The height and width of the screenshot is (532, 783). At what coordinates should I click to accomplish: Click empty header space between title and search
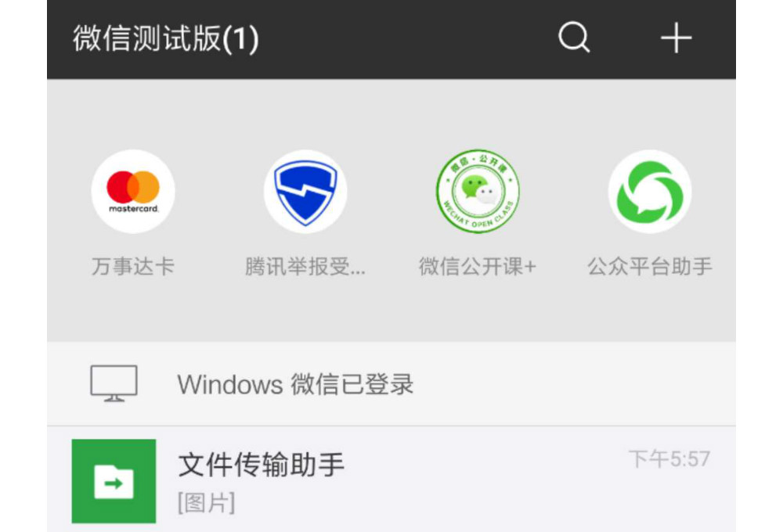click(407, 38)
